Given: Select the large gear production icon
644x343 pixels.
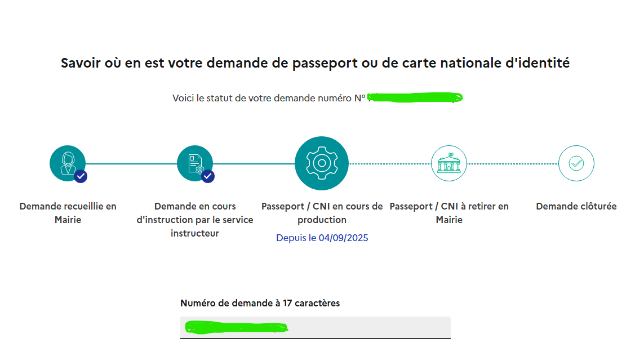Looking at the screenshot, I should [x=322, y=163].
